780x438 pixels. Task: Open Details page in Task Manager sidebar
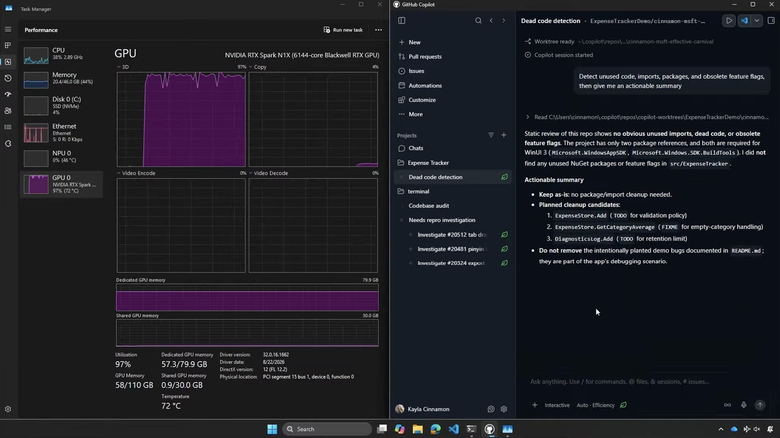click(8, 127)
